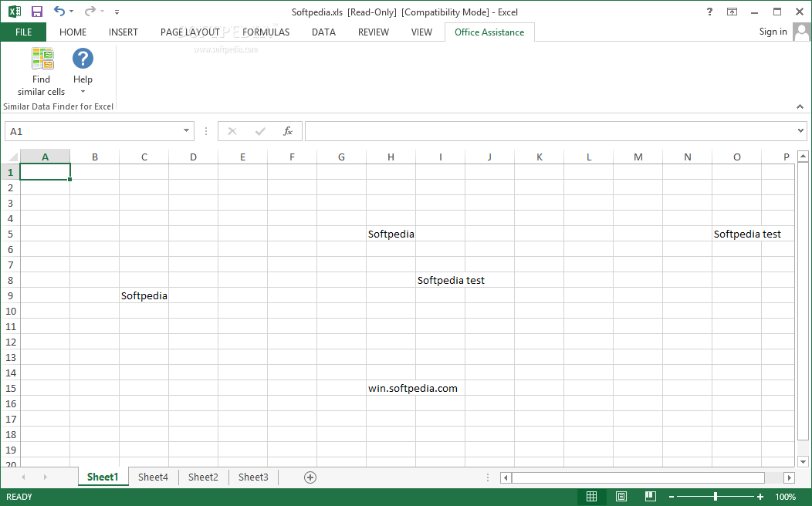Click inside the formula bar field
The width and height of the screenshot is (812, 506).
(x=550, y=131)
